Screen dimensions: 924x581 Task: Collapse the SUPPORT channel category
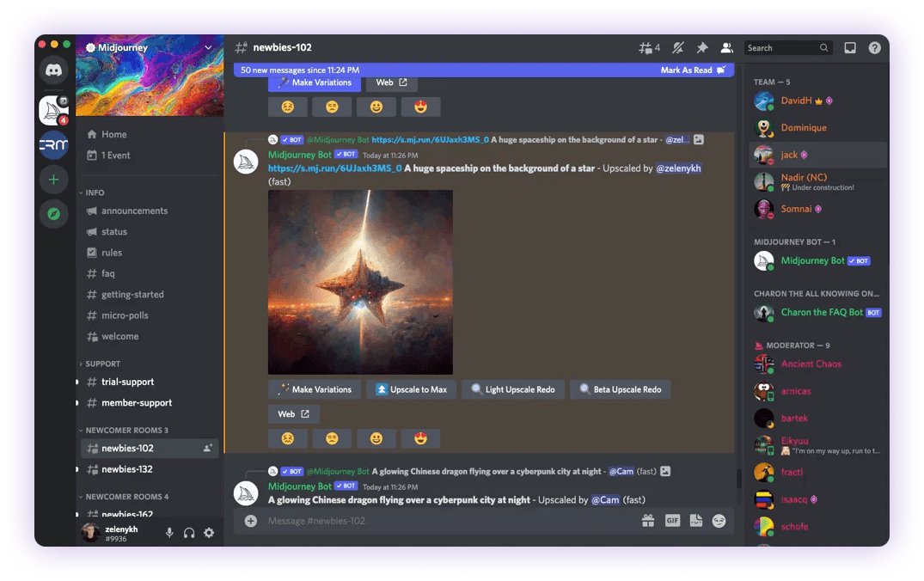[102, 364]
